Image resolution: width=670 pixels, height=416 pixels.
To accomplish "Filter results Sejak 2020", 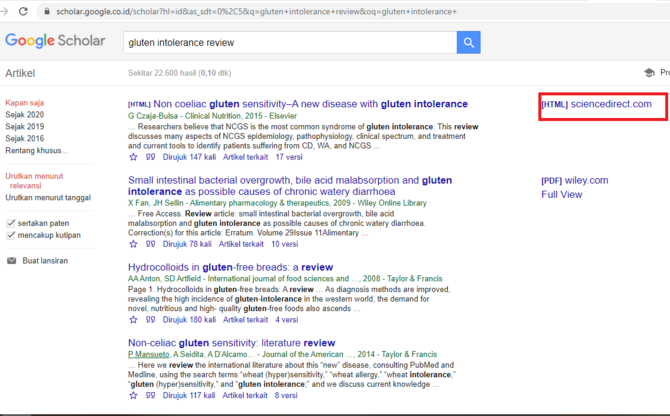I will pos(24,114).
